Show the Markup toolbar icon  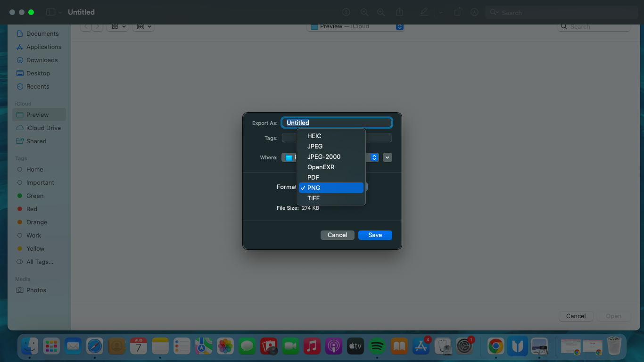coord(474,12)
